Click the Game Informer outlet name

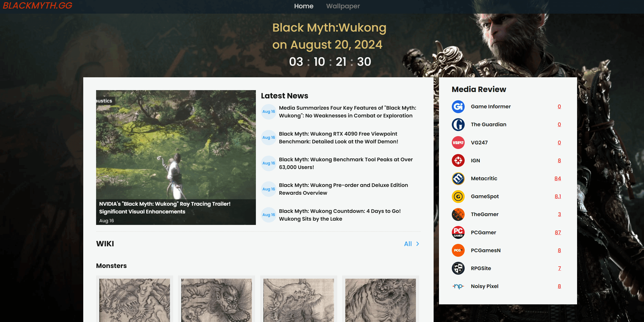[x=491, y=107]
